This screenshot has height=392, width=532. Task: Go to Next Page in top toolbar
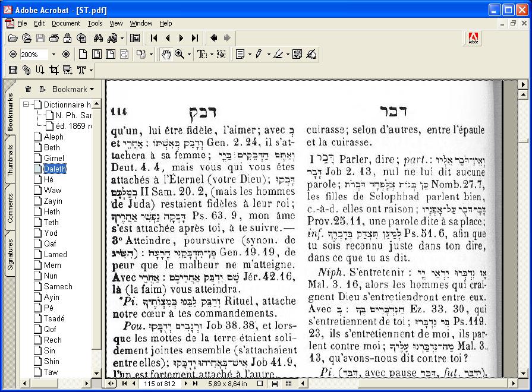pyautogui.click(x=181, y=38)
